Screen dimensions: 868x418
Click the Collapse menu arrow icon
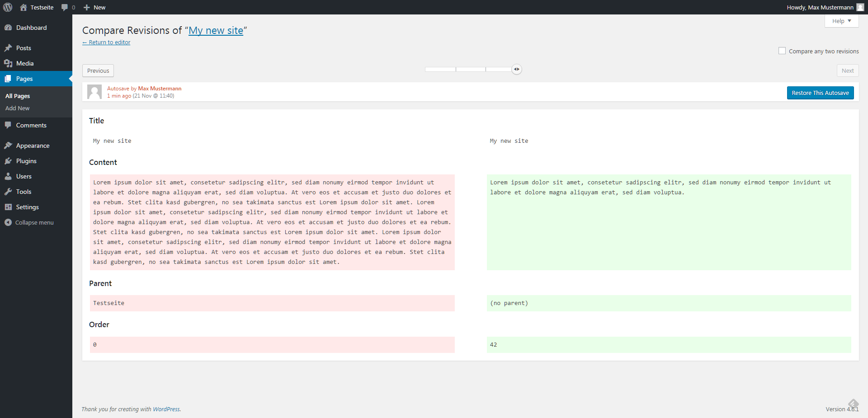click(8, 222)
